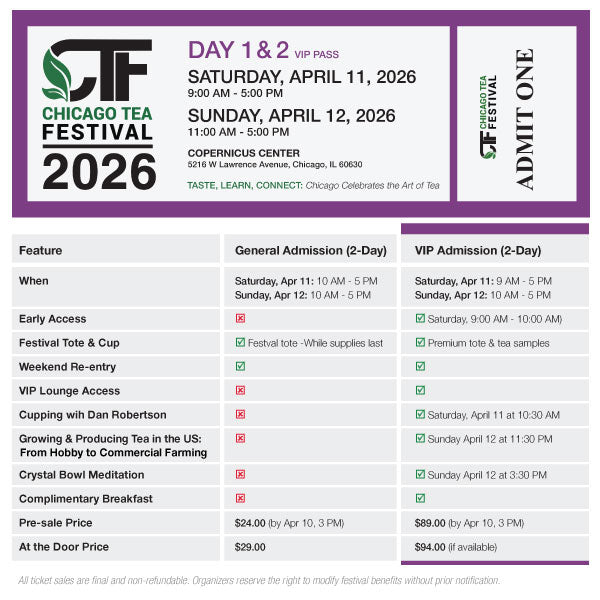Click the red X for General Early Access
This screenshot has width=600, height=600.
(x=240, y=319)
